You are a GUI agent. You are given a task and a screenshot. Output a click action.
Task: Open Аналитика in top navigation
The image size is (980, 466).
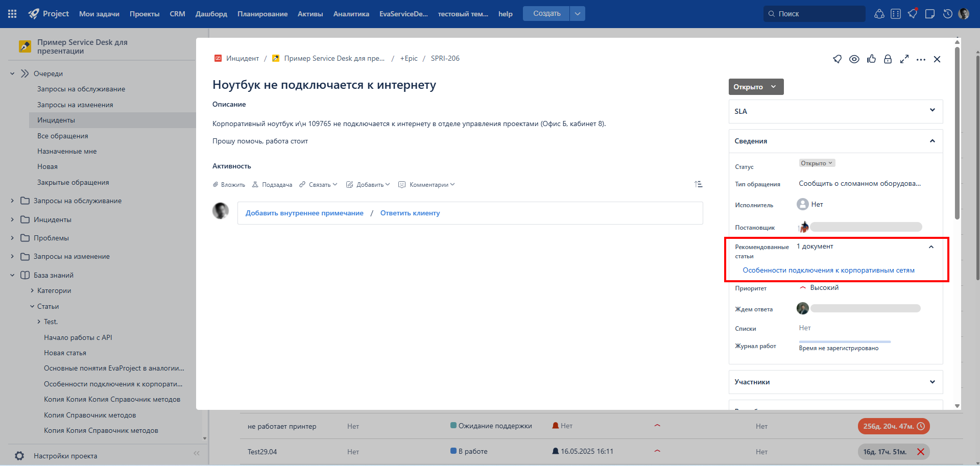(x=351, y=14)
